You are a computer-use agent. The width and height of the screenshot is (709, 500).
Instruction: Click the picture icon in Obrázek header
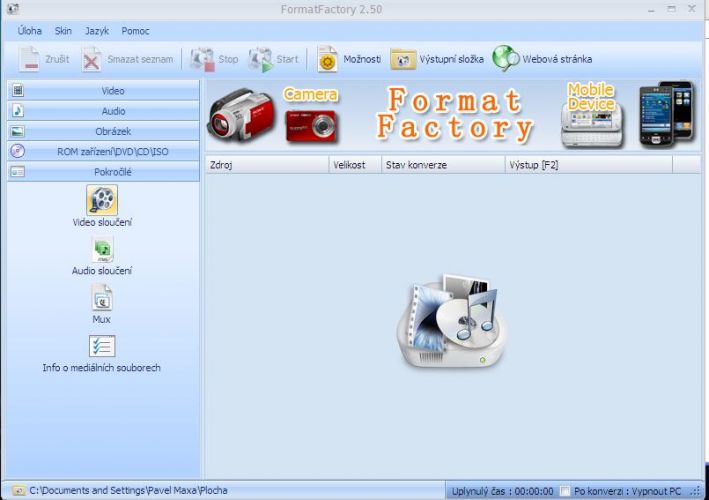(18, 131)
